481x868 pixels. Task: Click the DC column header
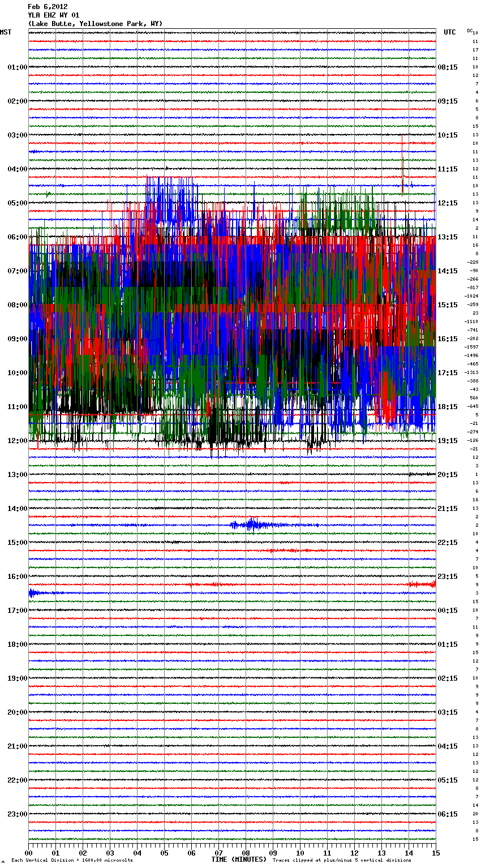[x=470, y=31]
